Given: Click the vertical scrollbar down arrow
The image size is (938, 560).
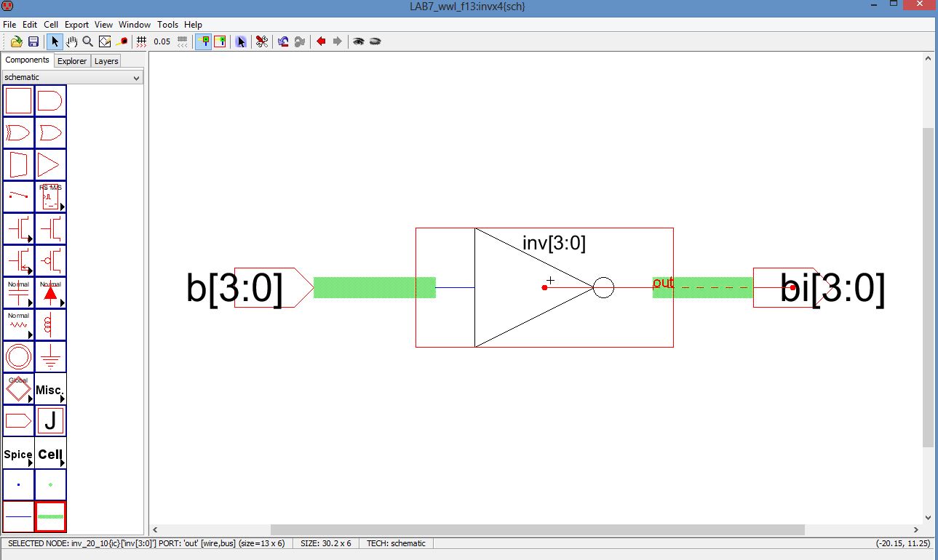Looking at the screenshot, I should point(928,518).
